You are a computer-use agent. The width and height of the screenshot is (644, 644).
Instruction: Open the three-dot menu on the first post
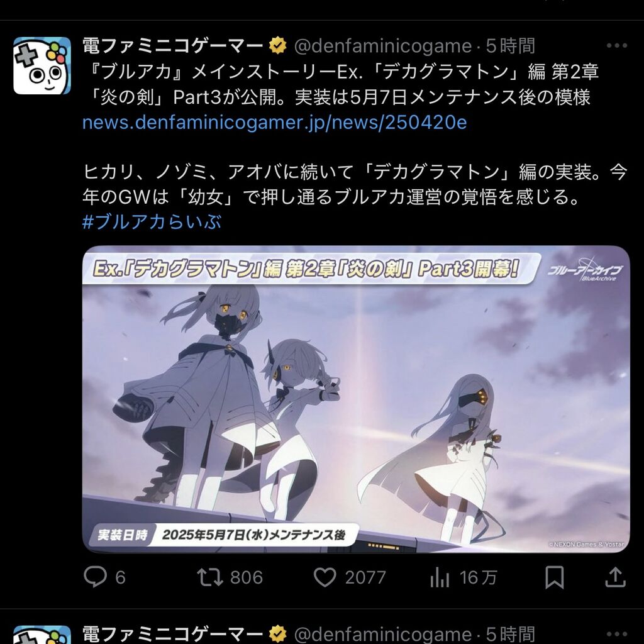click(x=616, y=45)
